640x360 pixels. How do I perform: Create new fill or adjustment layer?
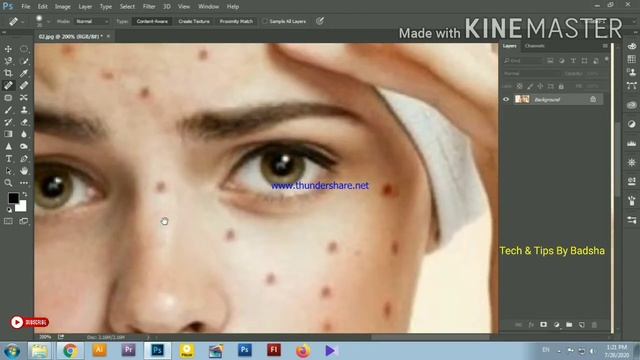click(556, 324)
